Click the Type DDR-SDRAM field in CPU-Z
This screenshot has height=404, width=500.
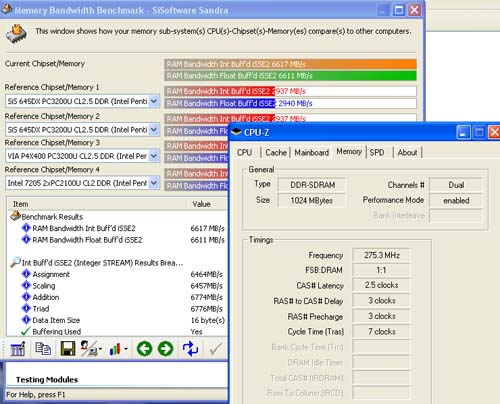tap(312, 185)
